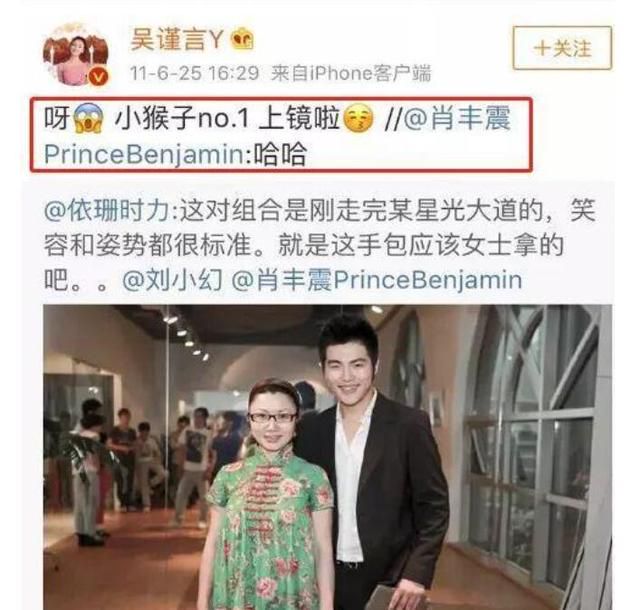Open the @依珊时力 original poster link
The image size is (640, 610).
point(106,211)
